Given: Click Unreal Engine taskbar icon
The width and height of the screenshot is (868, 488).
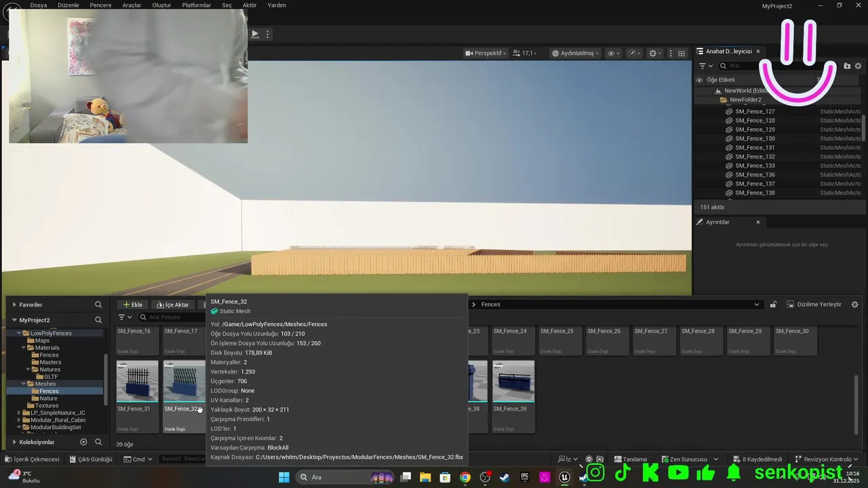Looking at the screenshot, I should tap(564, 477).
